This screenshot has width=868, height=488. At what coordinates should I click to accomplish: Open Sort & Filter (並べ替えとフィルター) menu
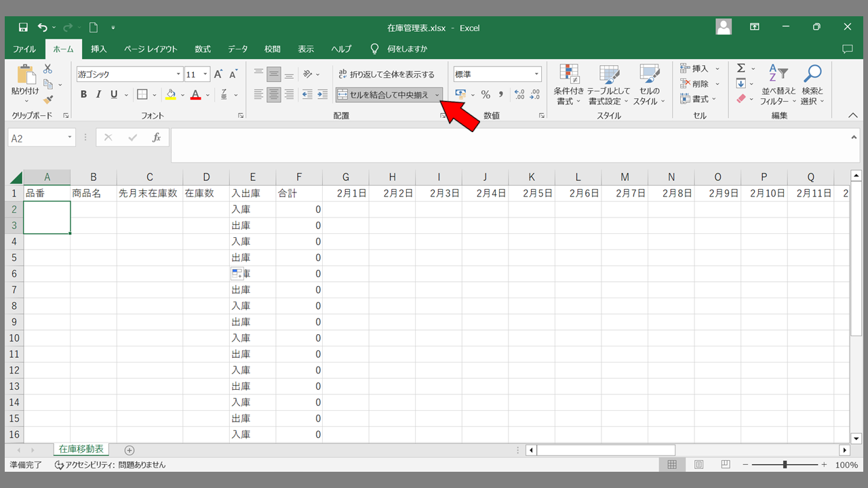(x=778, y=85)
